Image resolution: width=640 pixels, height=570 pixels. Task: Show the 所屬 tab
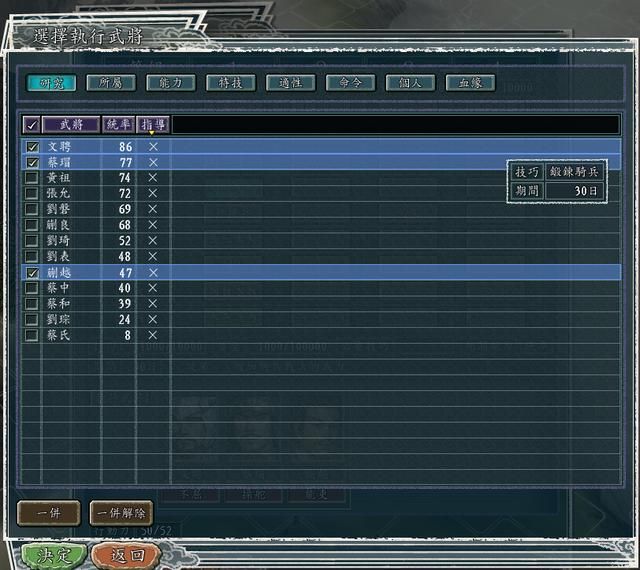coord(110,83)
